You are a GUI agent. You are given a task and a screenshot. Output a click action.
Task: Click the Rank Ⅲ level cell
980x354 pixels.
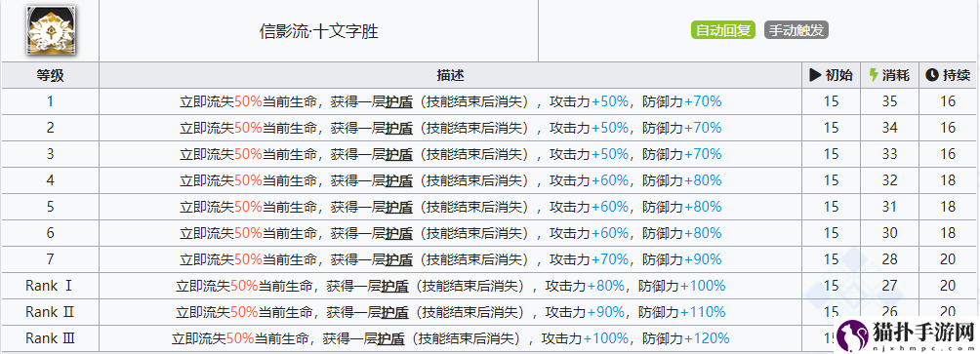50,338
